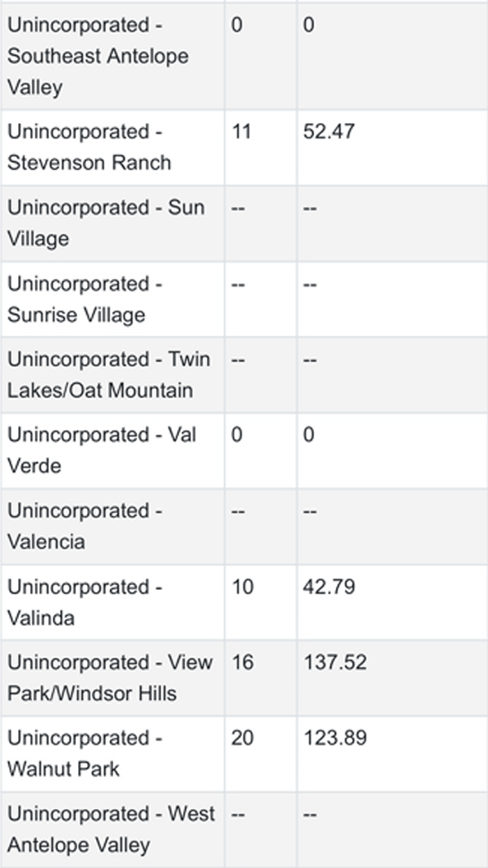The height and width of the screenshot is (868, 488).
Task: Select Stevenson Ranch case count 11
Action: click(x=242, y=132)
